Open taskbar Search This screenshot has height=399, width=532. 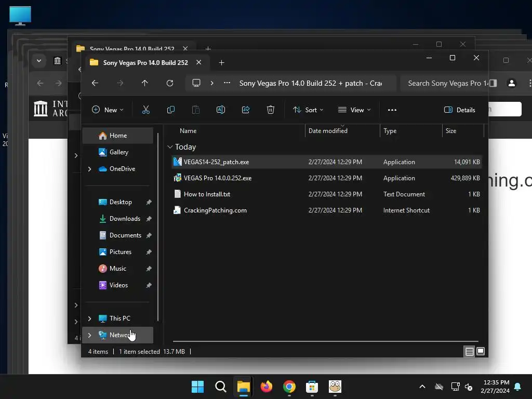point(220,387)
